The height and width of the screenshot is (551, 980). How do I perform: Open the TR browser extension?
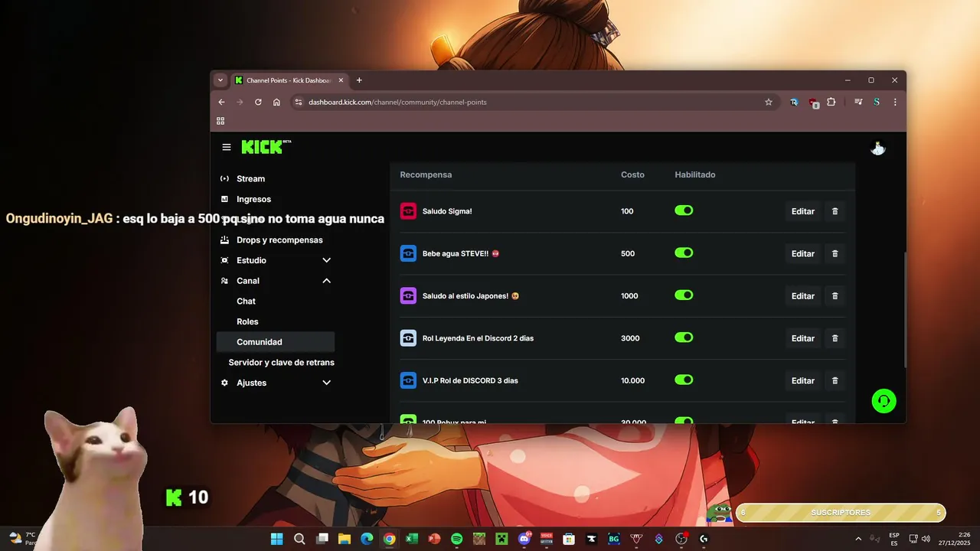point(794,102)
